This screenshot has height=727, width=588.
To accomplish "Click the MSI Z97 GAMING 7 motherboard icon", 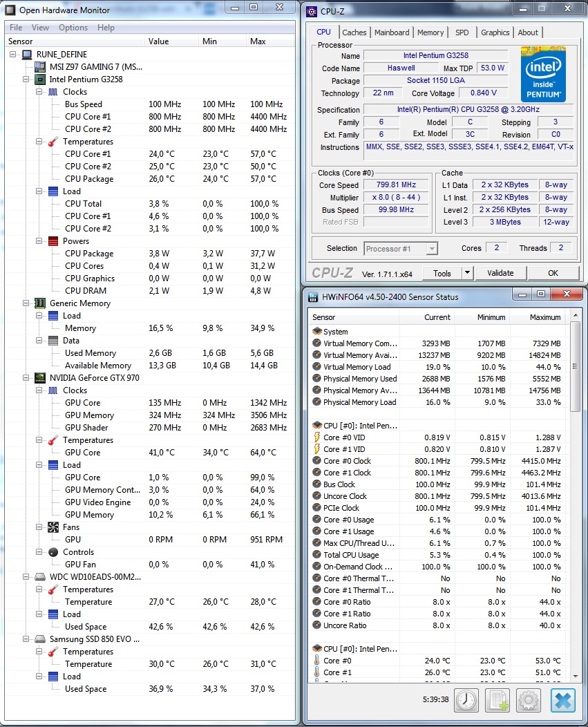I will pos(40,67).
